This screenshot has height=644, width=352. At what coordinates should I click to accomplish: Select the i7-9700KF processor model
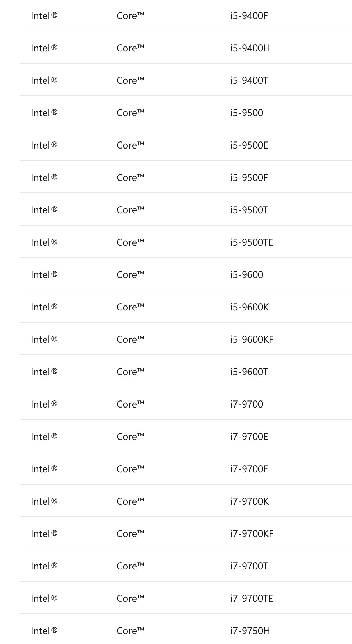(x=252, y=534)
